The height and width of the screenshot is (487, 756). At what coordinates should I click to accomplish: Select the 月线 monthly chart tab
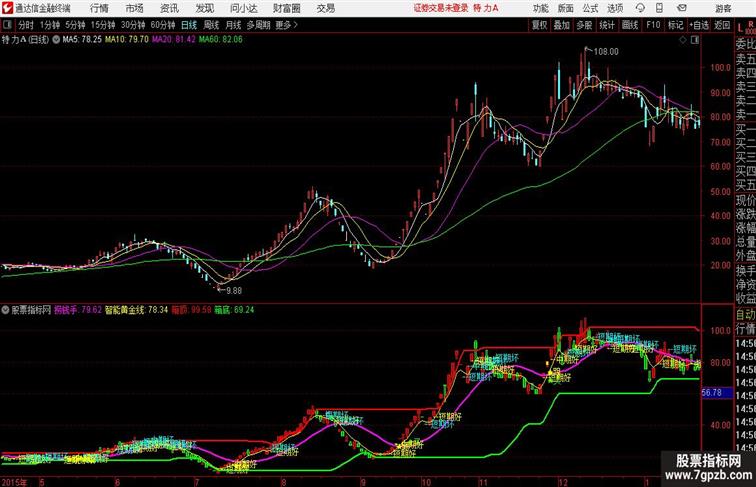pyautogui.click(x=233, y=25)
